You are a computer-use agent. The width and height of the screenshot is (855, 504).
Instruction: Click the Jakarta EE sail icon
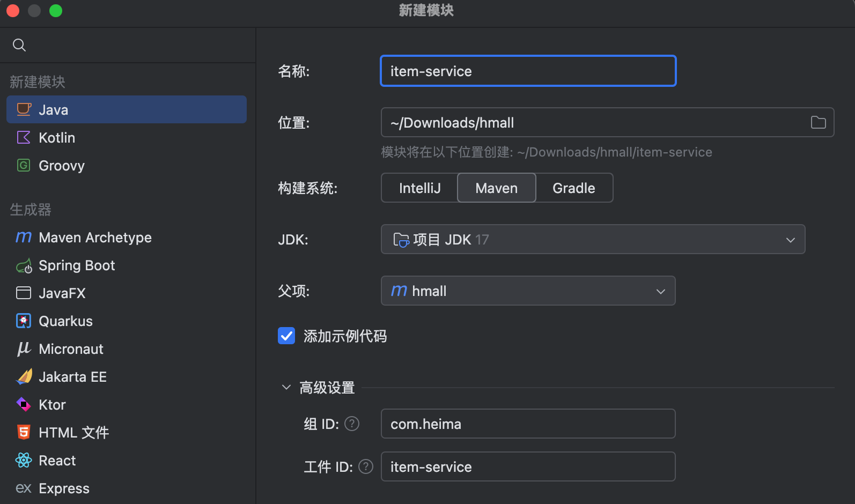tap(24, 376)
